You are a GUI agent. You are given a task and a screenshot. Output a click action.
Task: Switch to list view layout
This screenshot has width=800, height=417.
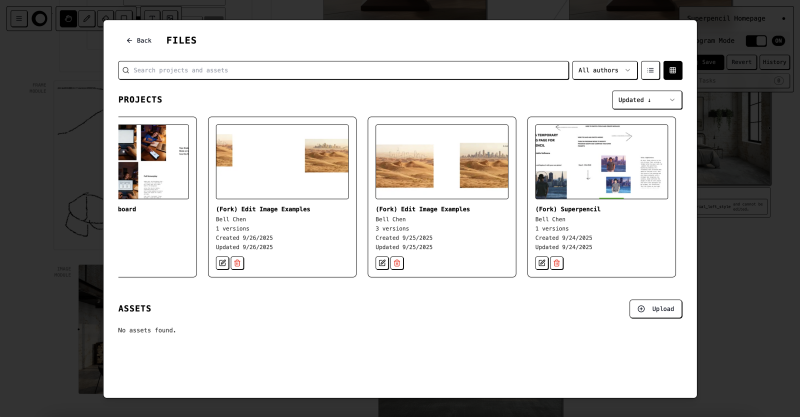tap(650, 70)
